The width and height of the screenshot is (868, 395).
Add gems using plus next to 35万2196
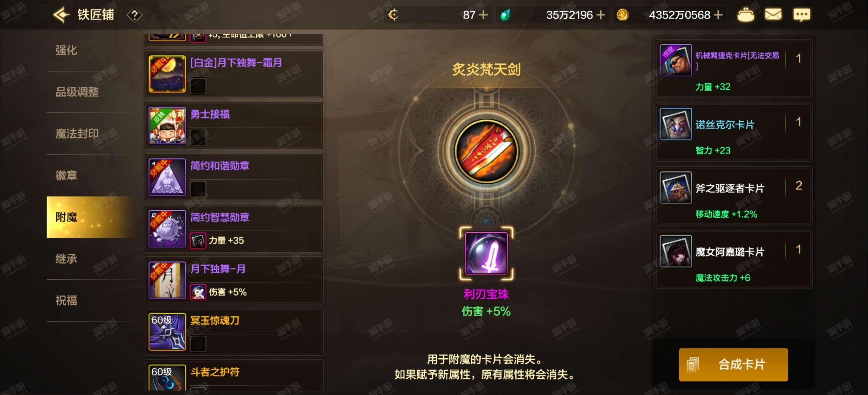(x=600, y=15)
